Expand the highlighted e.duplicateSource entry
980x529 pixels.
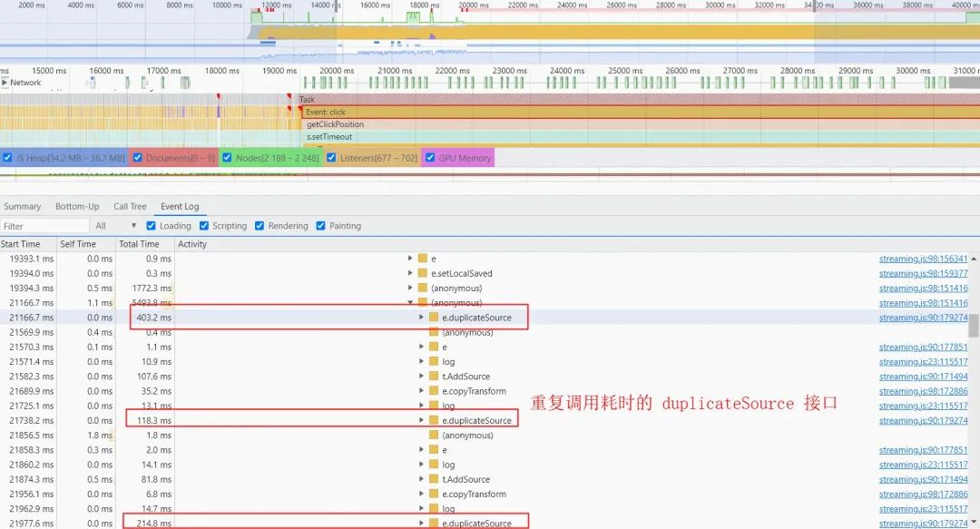pyautogui.click(x=419, y=317)
